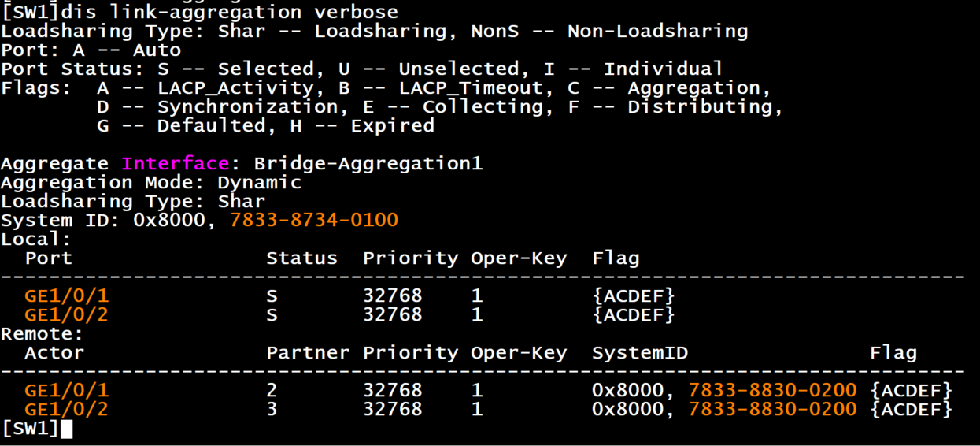Click 'Aggregation Mode: Dynamic' line
This screenshot has width=980, height=446.
tap(151, 183)
